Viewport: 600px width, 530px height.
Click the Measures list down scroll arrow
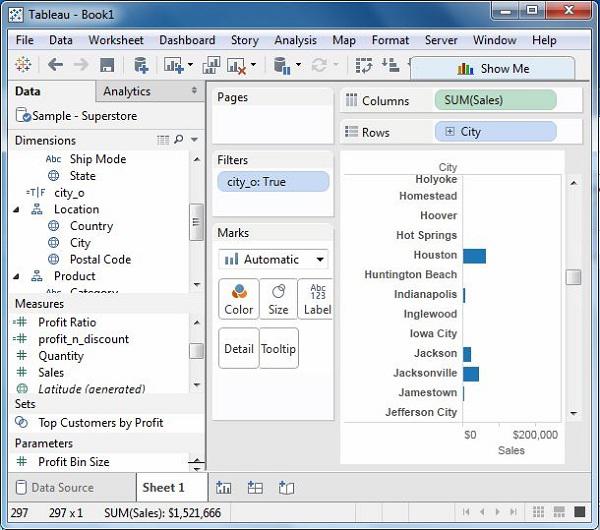[197, 385]
